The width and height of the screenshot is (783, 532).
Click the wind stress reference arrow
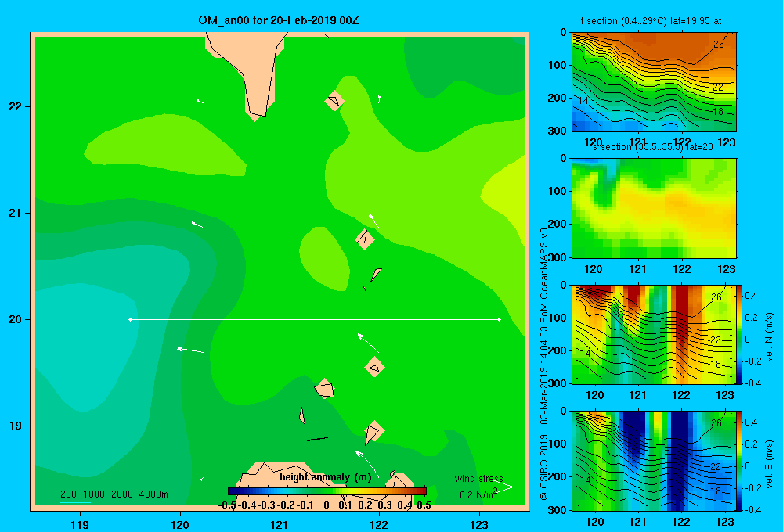(x=482, y=487)
